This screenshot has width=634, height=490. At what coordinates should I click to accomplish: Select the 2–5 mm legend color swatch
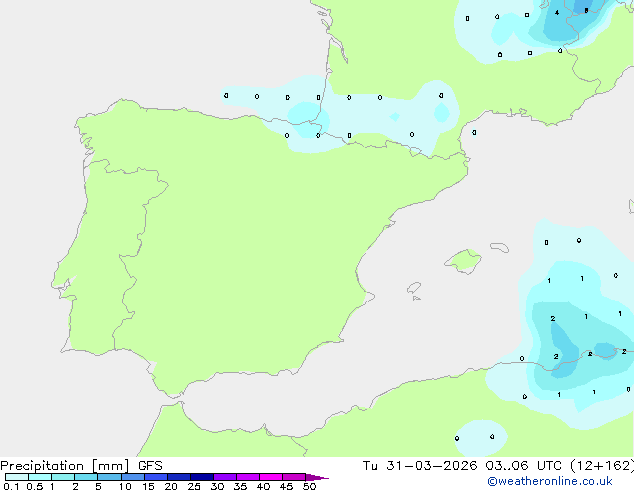(x=86, y=477)
